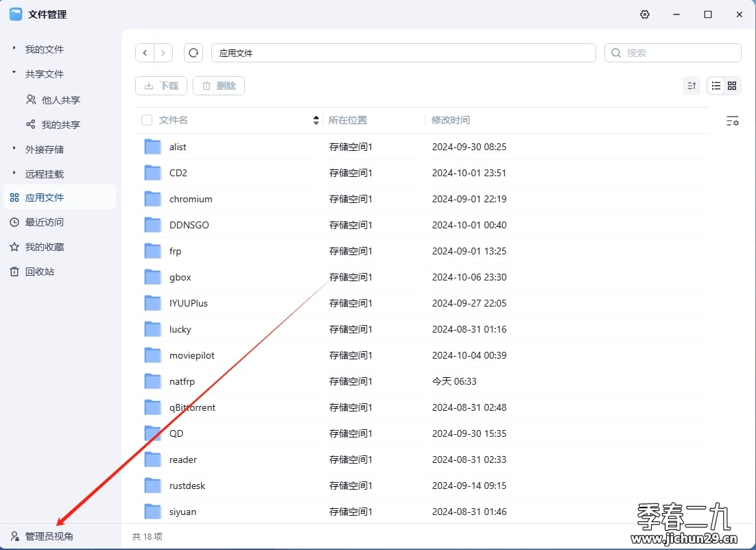Check the select-all checkbox in the header
Screen dimensions: 756x550
tap(147, 119)
